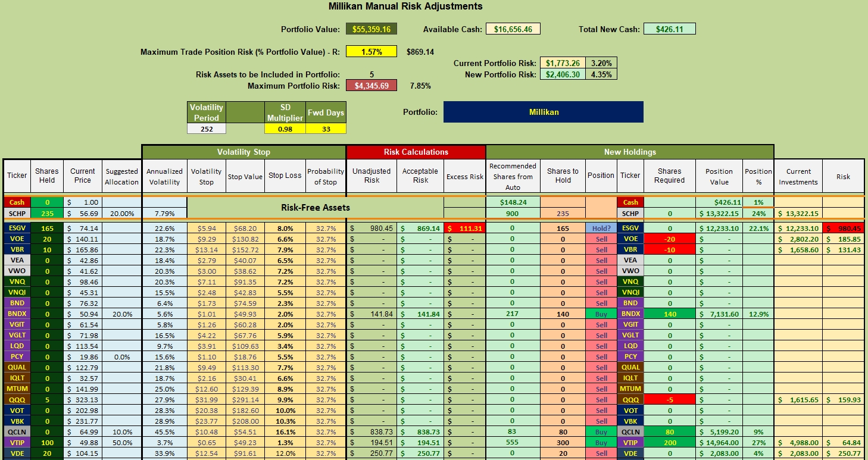Select the Portfolio Value cell $55,359.16

(x=371, y=29)
